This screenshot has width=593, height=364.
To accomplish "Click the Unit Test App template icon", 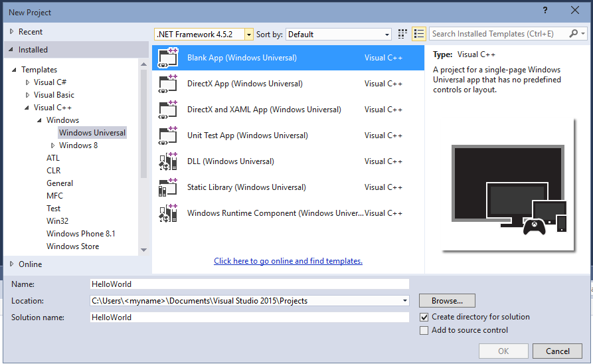I will coord(168,136).
